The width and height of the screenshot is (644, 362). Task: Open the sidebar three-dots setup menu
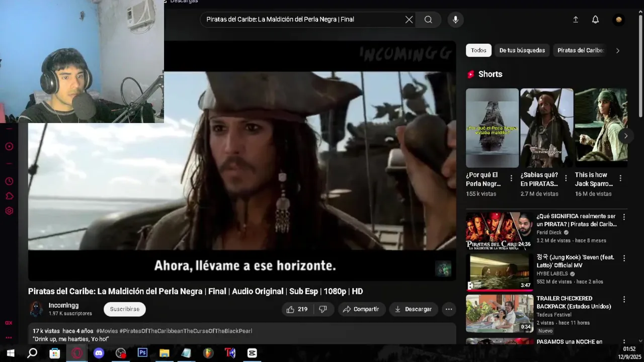click(x=9, y=337)
